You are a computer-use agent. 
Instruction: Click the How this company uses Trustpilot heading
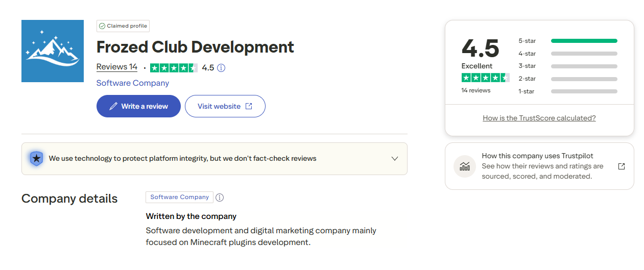537,156
